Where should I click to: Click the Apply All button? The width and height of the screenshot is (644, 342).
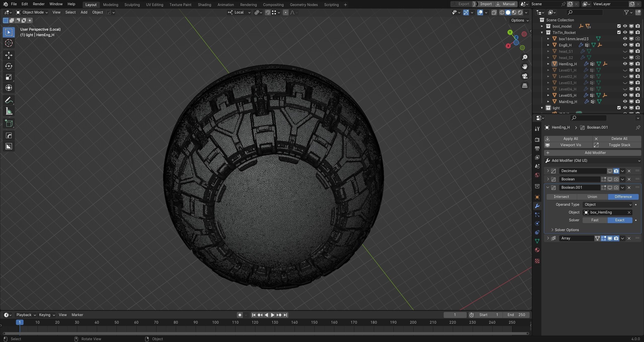tap(570, 139)
